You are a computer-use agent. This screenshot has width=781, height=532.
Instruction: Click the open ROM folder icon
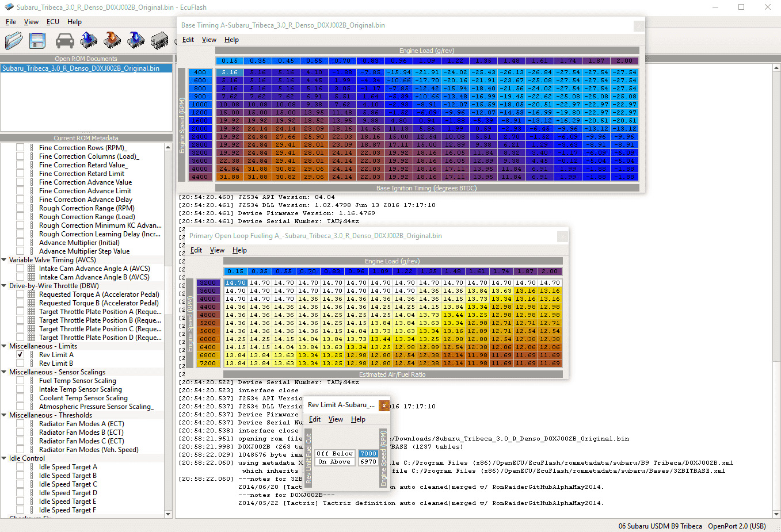coord(14,41)
